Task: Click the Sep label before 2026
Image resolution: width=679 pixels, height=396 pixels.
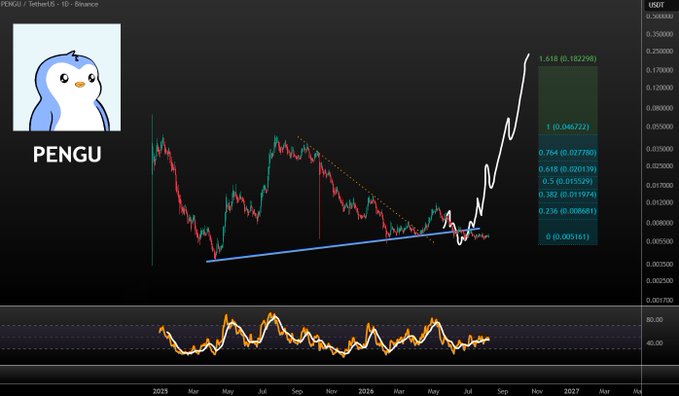Action: [297, 391]
